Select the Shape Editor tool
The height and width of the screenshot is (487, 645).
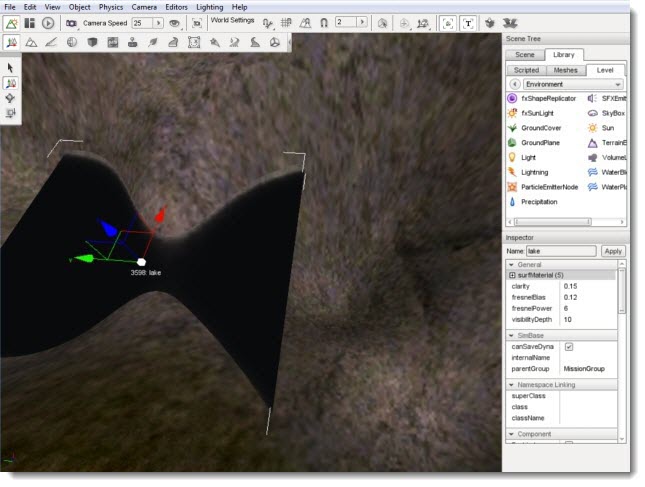point(275,42)
